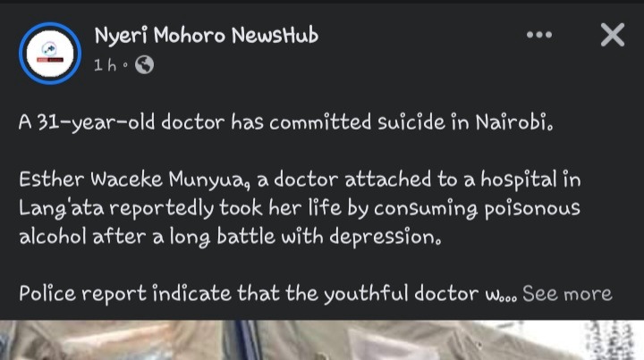
Task: Expand the post text with See more
Action: (567, 294)
